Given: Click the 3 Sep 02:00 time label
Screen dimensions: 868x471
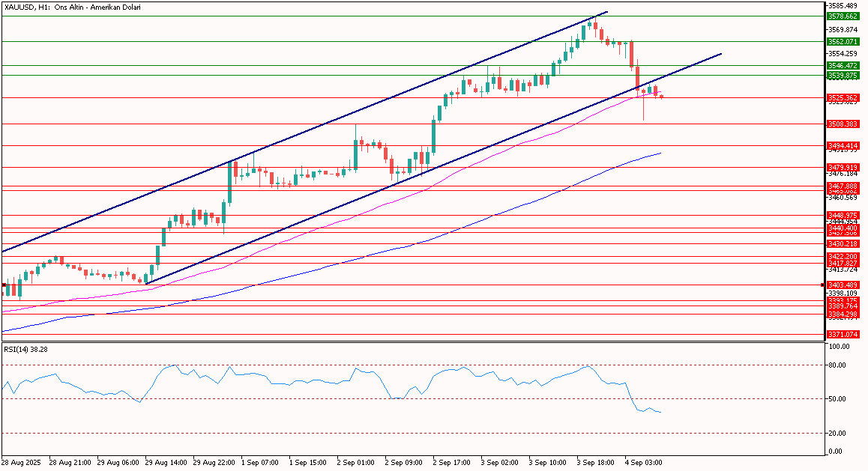Looking at the screenshot, I should [x=500, y=462].
